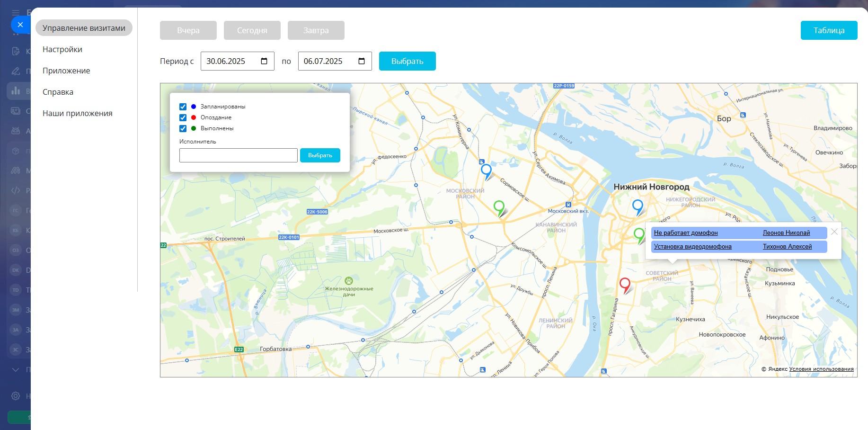Click the green pin near Сормовское шоссе

499,206
